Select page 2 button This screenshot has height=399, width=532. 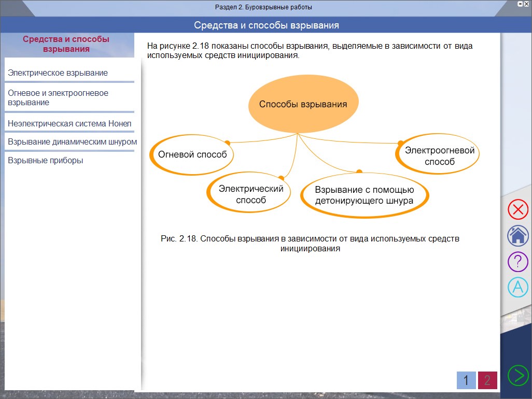pos(487,380)
